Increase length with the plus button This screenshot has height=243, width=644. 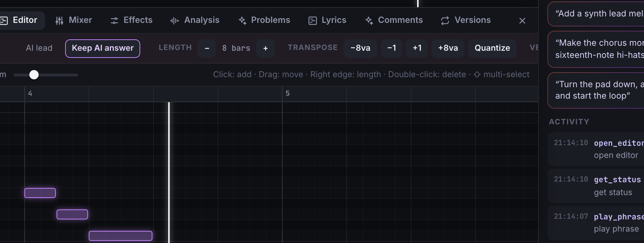[x=265, y=48]
